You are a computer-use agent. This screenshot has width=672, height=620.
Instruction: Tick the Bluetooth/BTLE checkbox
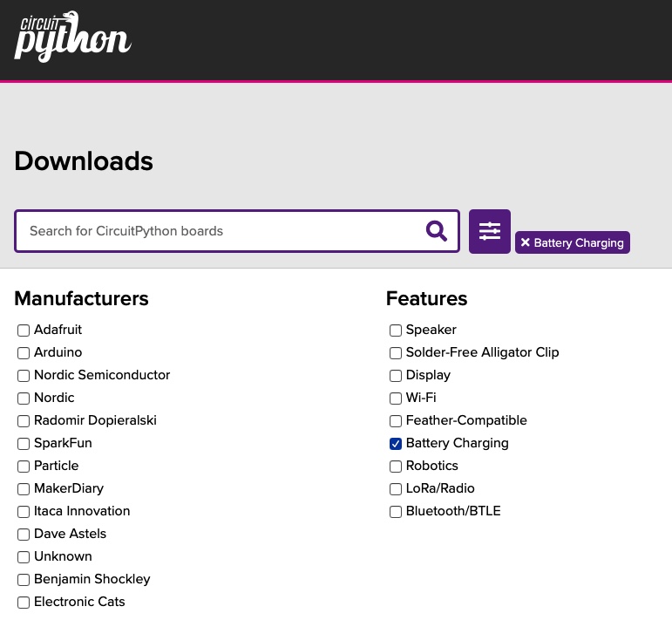[x=396, y=512]
